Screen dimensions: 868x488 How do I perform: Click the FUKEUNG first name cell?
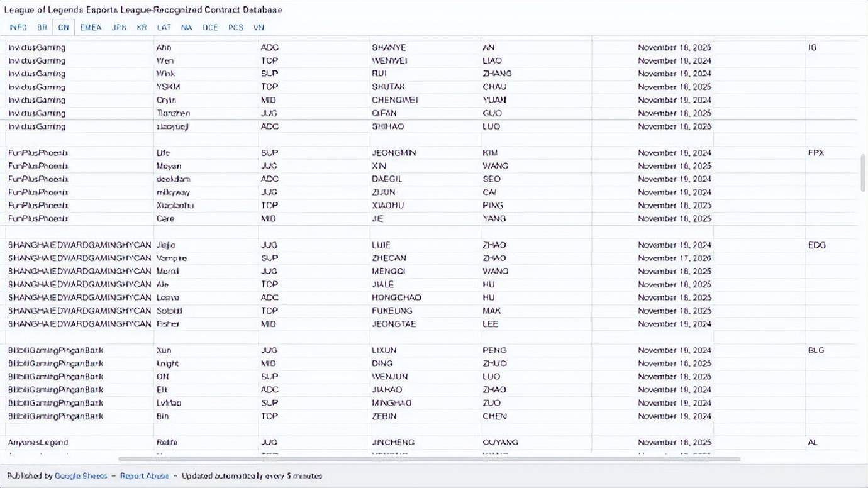(x=425, y=311)
